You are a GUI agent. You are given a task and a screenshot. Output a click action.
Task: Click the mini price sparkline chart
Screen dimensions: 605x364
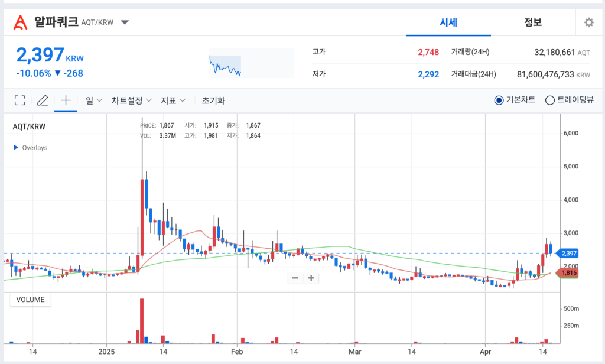tap(252, 63)
